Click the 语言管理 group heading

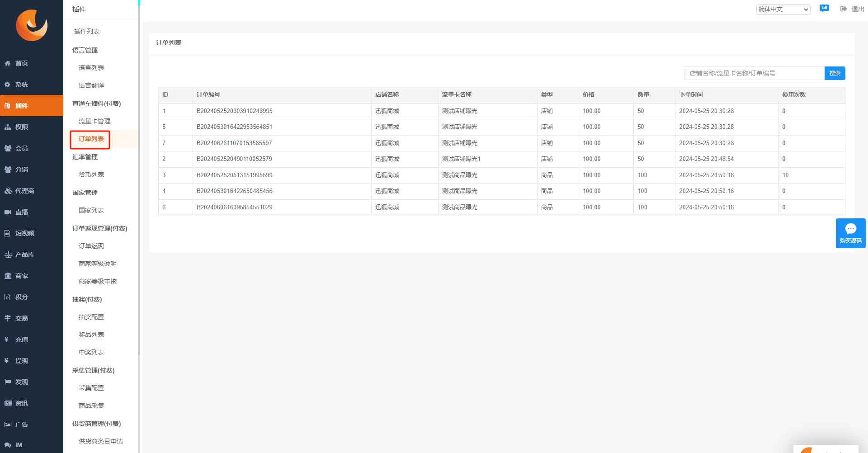click(85, 50)
